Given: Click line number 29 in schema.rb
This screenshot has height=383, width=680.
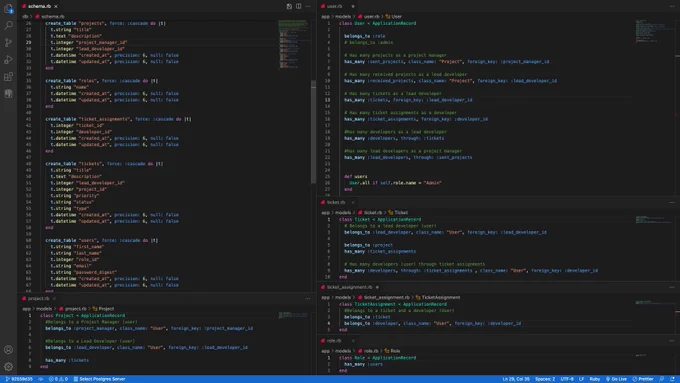Looking at the screenshot, I should [28, 43].
